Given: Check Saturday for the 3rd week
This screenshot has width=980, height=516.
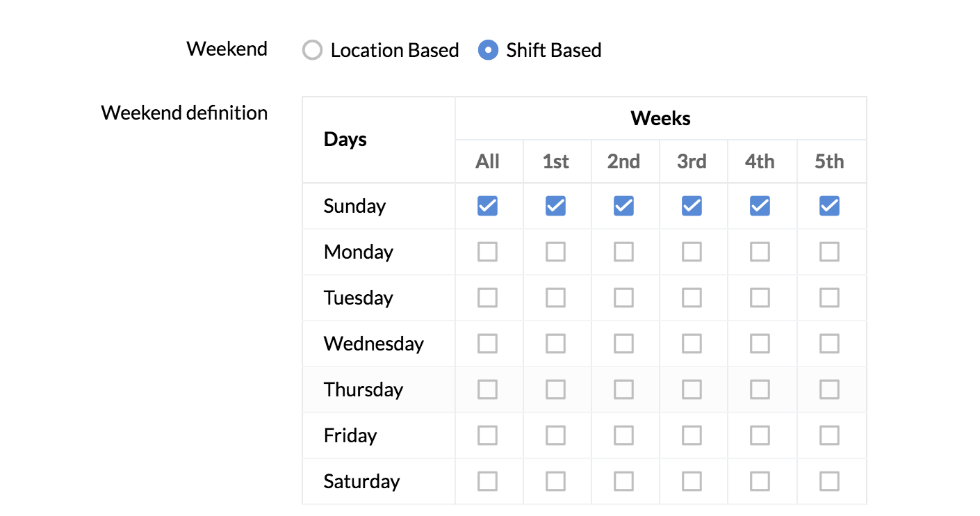Looking at the screenshot, I should (692, 481).
